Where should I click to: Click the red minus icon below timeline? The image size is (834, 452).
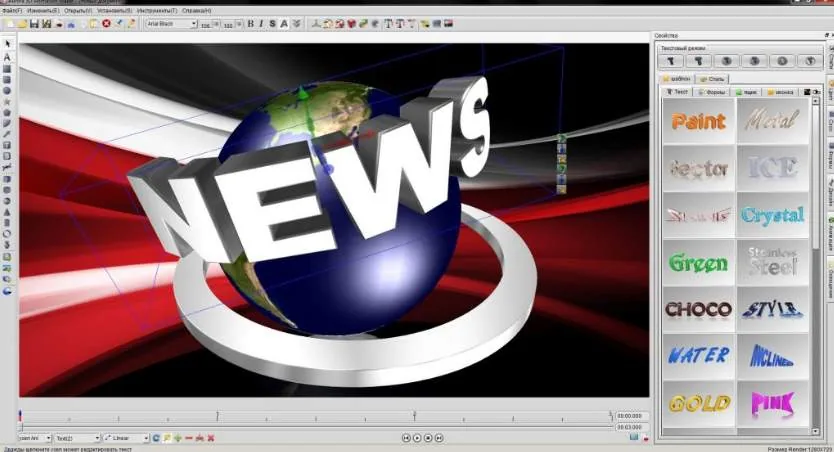188,438
